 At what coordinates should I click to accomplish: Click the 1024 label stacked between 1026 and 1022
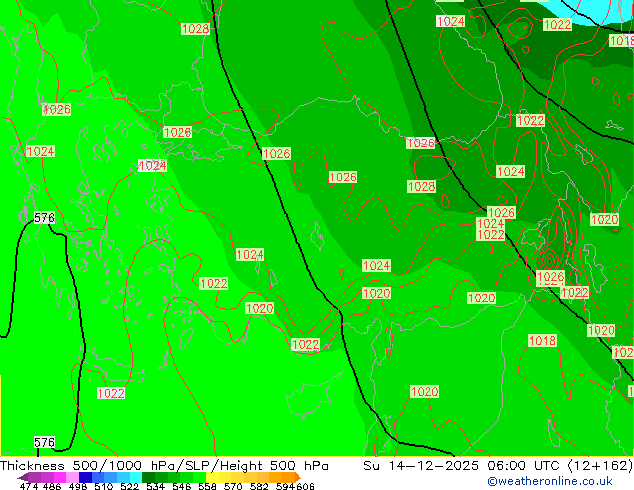[x=490, y=224]
